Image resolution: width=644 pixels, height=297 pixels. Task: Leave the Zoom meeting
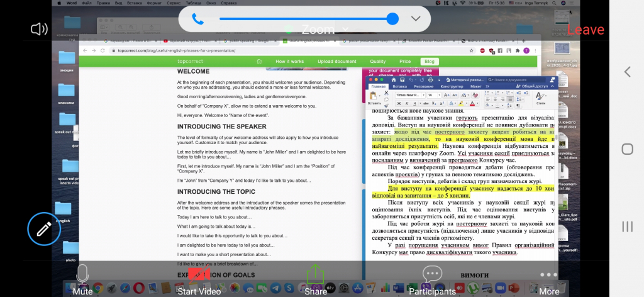pos(586,30)
